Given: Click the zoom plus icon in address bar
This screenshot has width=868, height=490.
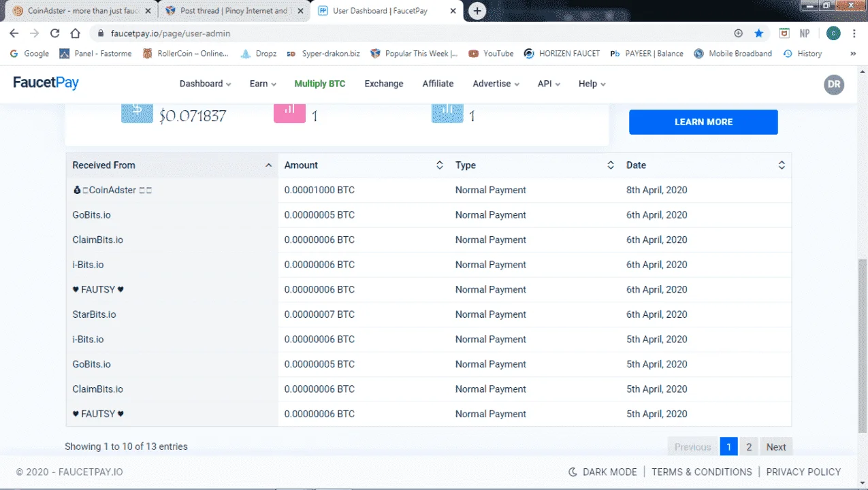Looking at the screenshot, I should pyautogui.click(x=739, y=33).
